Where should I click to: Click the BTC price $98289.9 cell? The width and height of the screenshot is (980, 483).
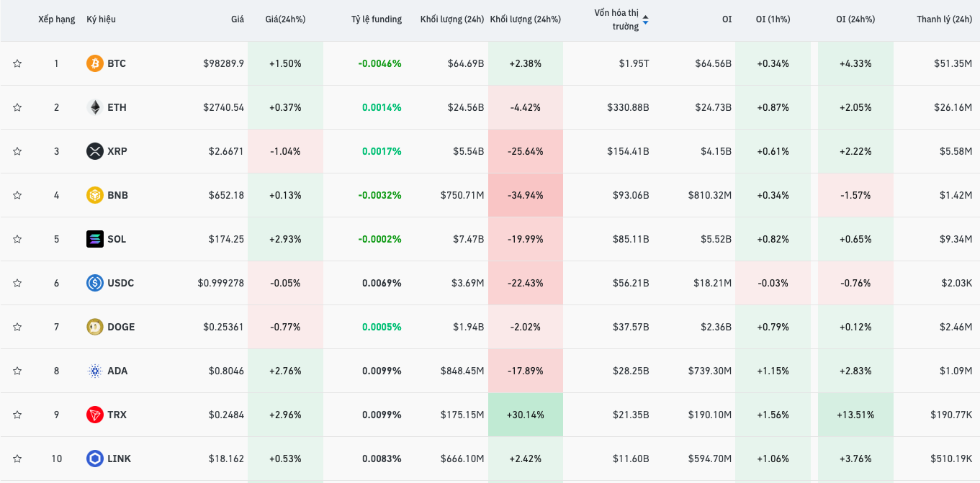pyautogui.click(x=223, y=64)
